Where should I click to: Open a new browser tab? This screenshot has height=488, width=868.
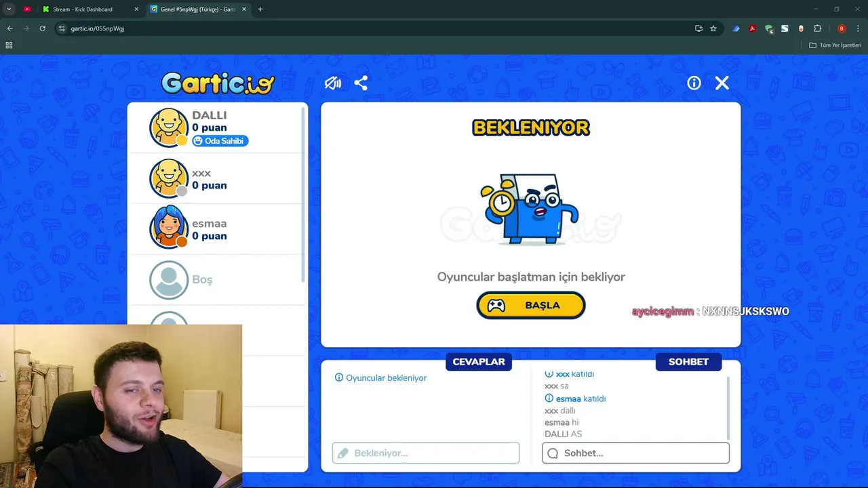point(260,9)
